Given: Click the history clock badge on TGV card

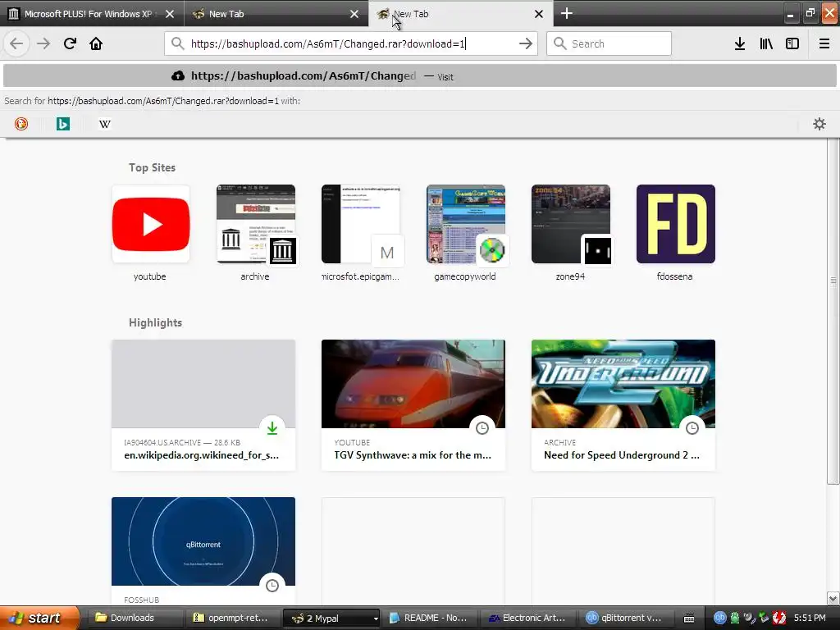Looking at the screenshot, I should click(482, 428).
